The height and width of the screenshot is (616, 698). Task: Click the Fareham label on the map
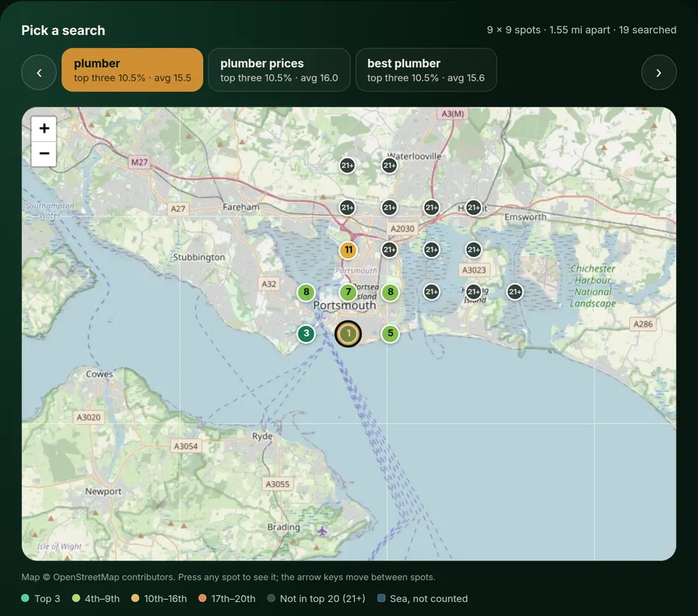241,207
